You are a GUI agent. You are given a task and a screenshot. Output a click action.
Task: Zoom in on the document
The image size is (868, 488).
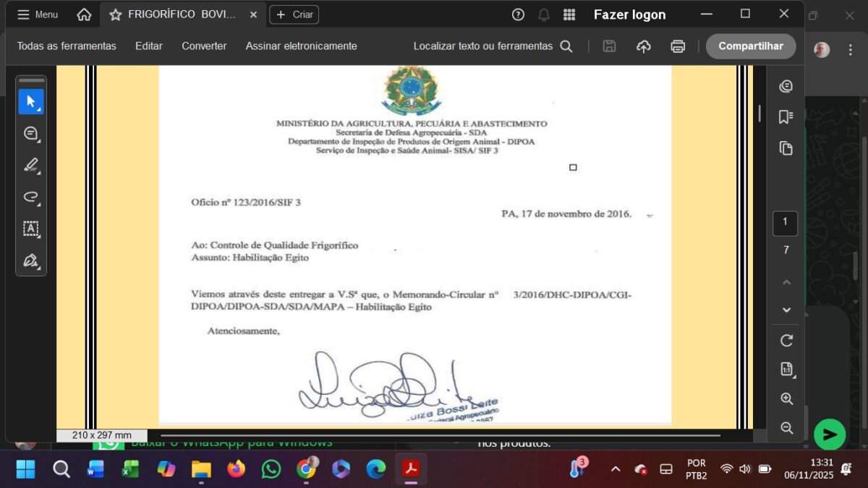[x=786, y=399]
